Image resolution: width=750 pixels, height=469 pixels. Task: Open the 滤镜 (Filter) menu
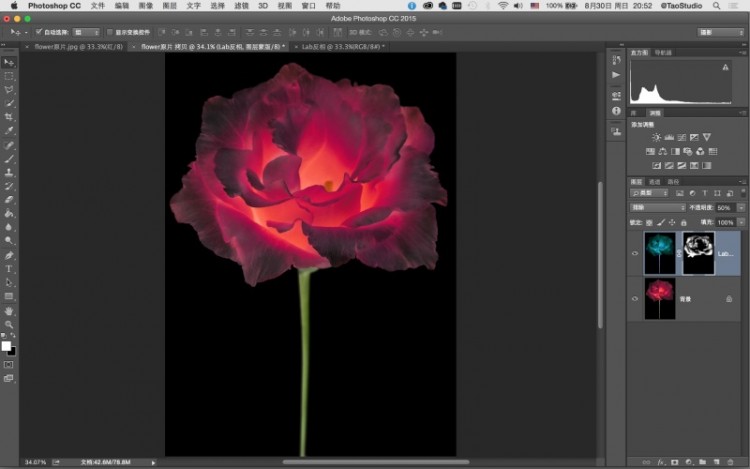click(x=240, y=6)
